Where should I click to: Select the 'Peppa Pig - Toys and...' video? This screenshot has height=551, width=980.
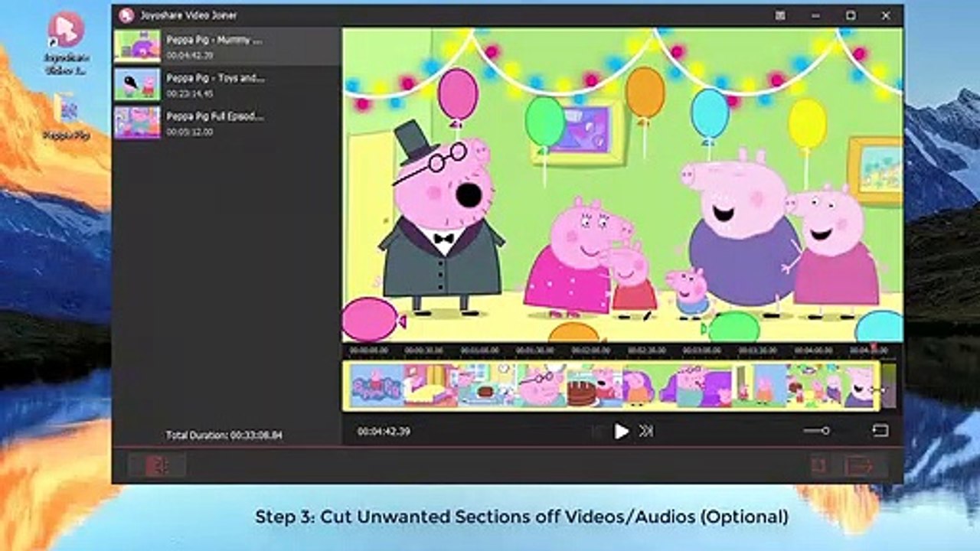[x=227, y=84]
